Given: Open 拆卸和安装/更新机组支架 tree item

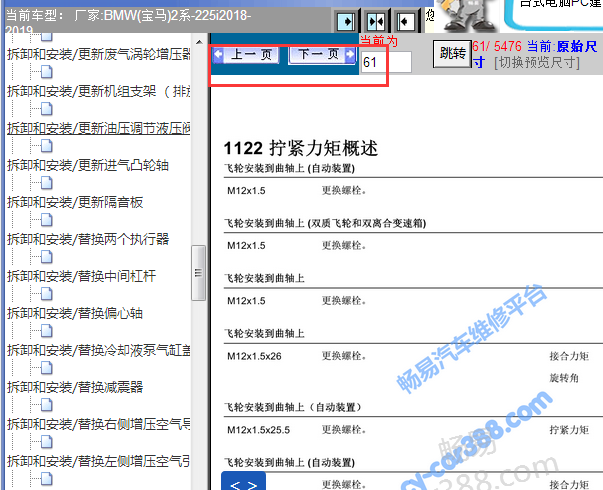Looking at the screenshot, I should pyautogui.click(x=98, y=91).
